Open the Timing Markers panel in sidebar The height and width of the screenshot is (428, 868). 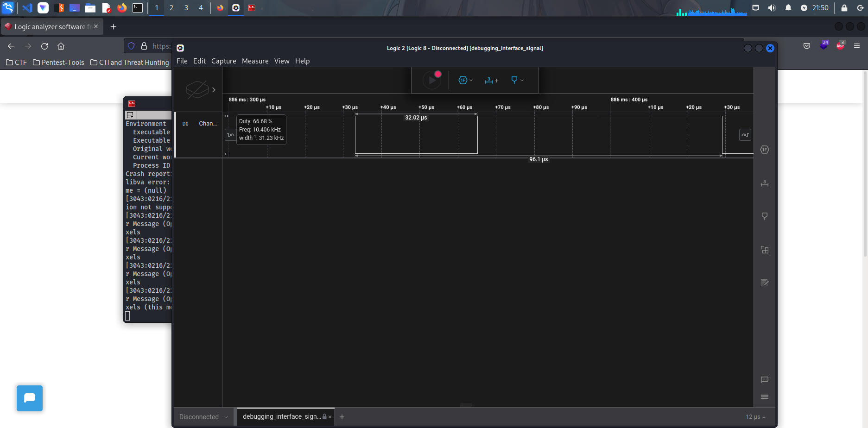click(765, 216)
